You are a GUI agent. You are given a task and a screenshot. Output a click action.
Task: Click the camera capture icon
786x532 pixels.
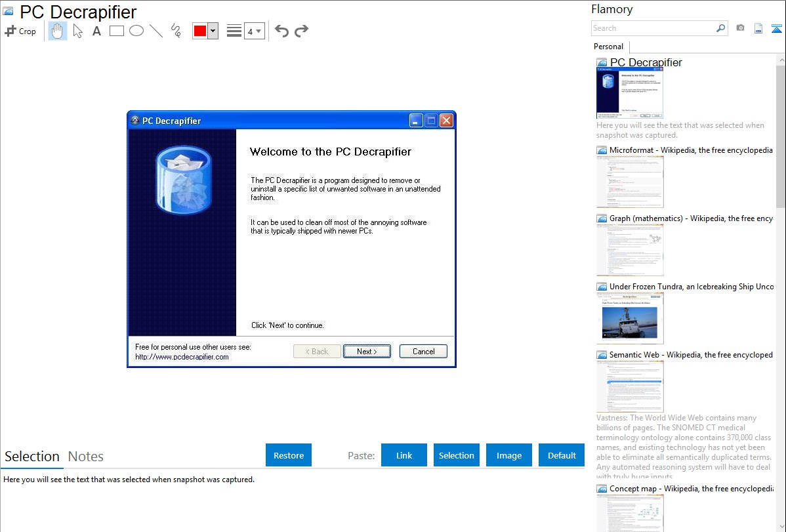tap(740, 28)
